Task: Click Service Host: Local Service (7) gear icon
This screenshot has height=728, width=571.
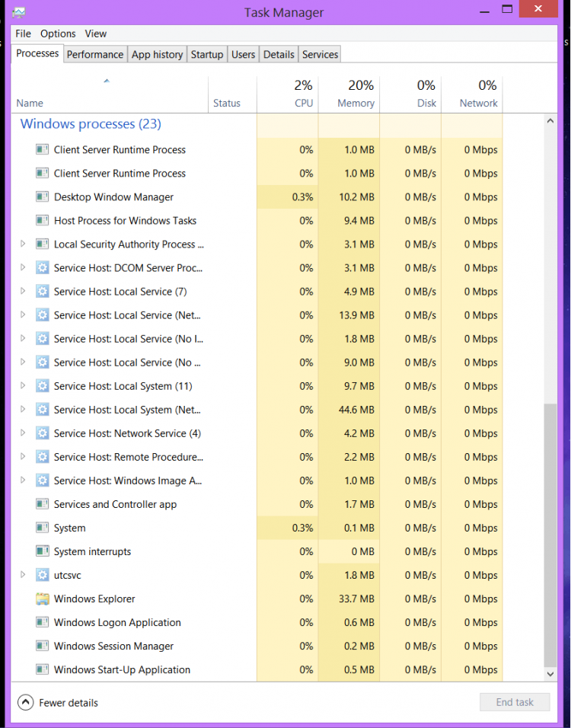Action: 42,292
